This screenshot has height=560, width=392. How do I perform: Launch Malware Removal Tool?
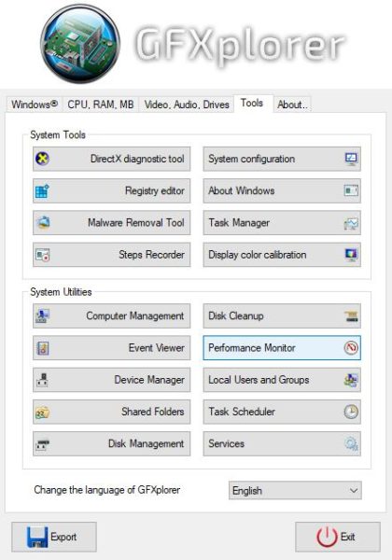(111, 223)
